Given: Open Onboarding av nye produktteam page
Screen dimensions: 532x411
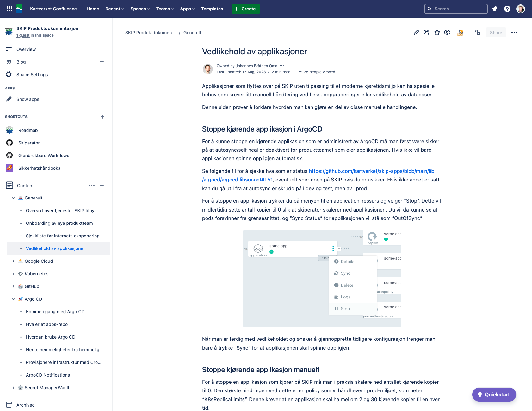Looking at the screenshot, I should [x=59, y=223].
